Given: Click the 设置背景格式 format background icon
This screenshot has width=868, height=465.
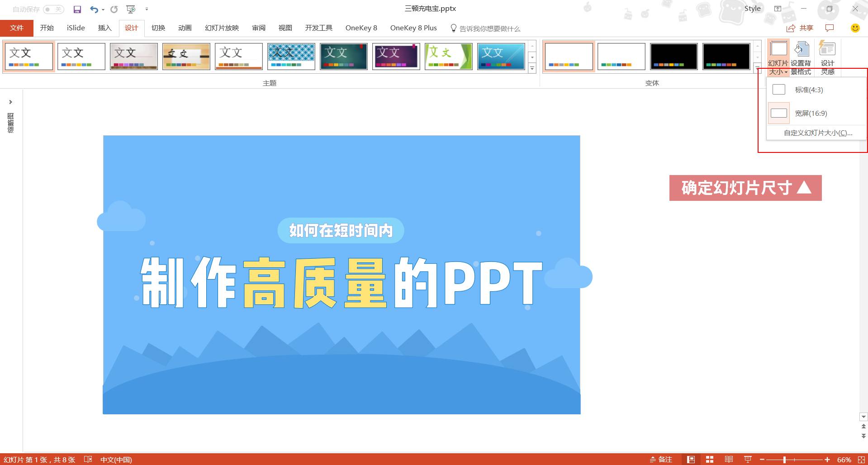Looking at the screenshot, I should (x=801, y=58).
